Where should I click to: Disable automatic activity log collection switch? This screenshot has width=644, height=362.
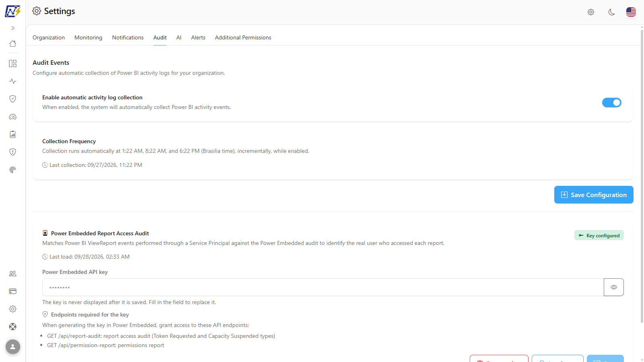[612, 103]
